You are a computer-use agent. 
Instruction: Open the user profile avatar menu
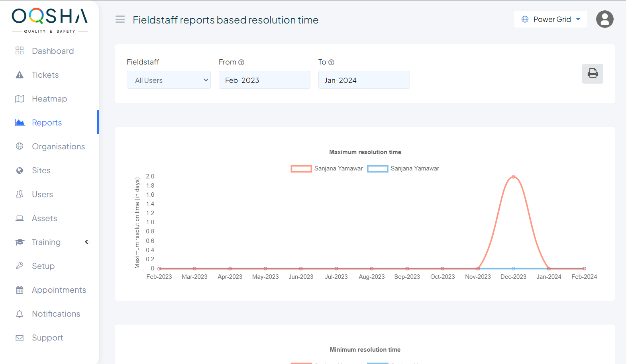tap(604, 19)
